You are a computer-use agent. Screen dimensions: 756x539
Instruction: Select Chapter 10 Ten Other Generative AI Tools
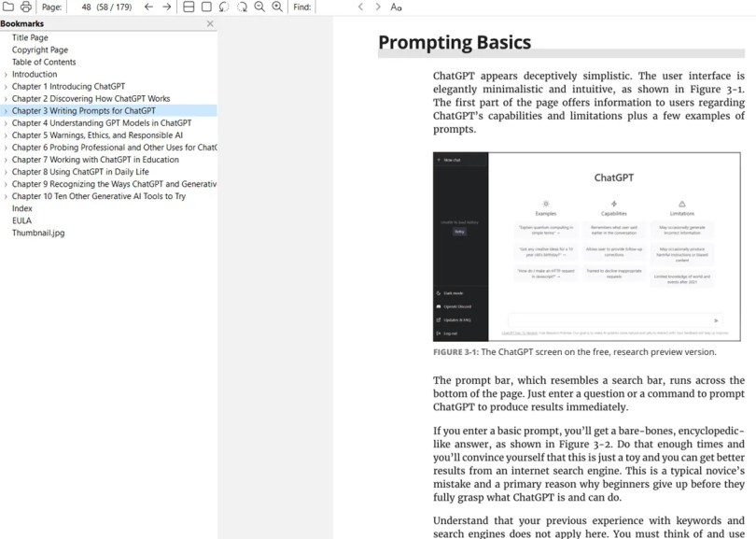pos(99,196)
